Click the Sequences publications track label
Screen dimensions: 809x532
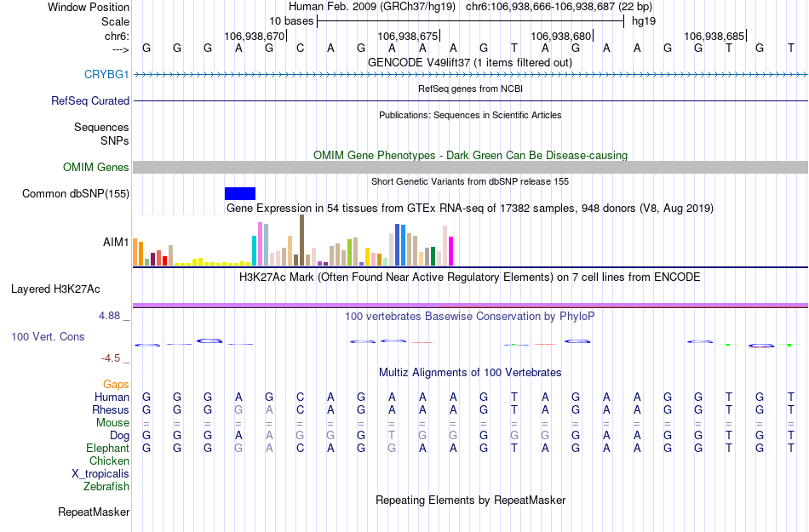coord(101,128)
